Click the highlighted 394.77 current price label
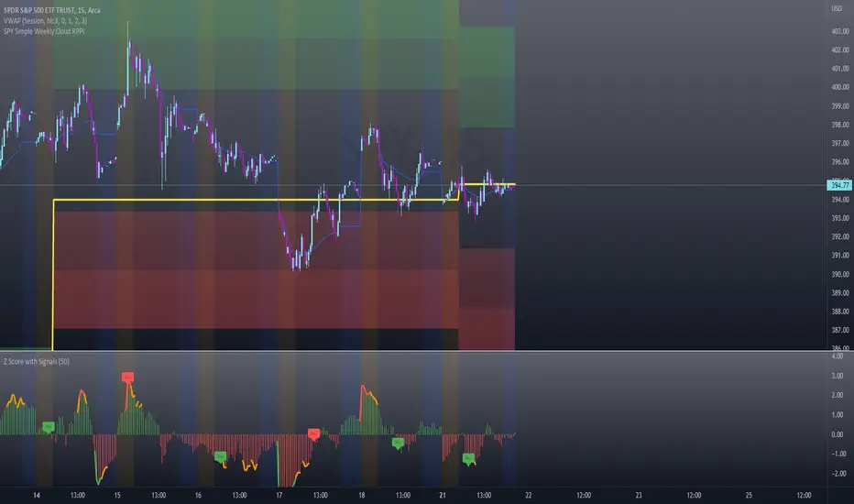The height and width of the screenshot is (504, 854). click(839, 185)
